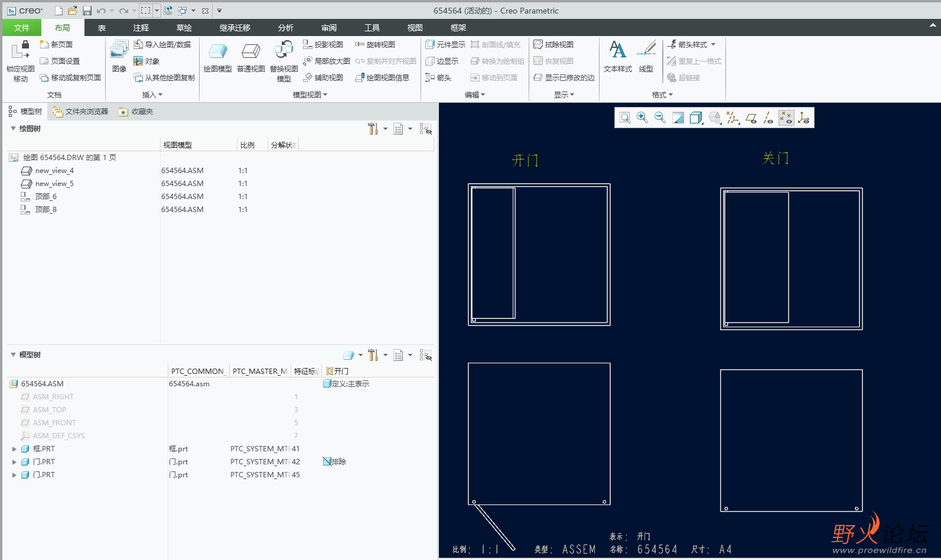Save the drawing with the floppy icon
941x560 pixels.
pos(87,11)
